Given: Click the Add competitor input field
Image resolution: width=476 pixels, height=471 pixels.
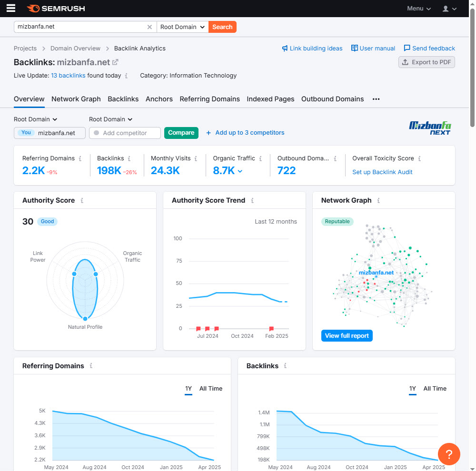Looking at the screenshot, I should click(125, 133).
